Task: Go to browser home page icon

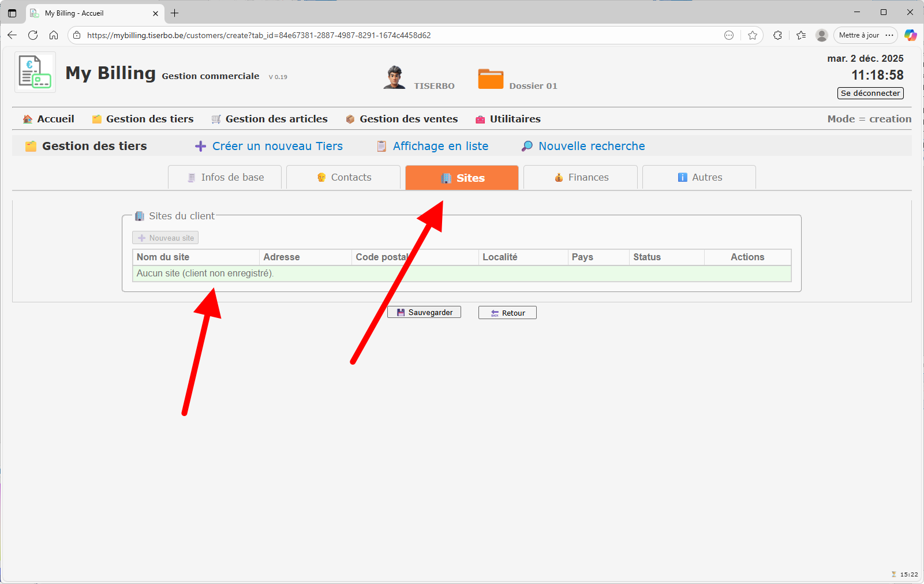Action: click(54, 35)
